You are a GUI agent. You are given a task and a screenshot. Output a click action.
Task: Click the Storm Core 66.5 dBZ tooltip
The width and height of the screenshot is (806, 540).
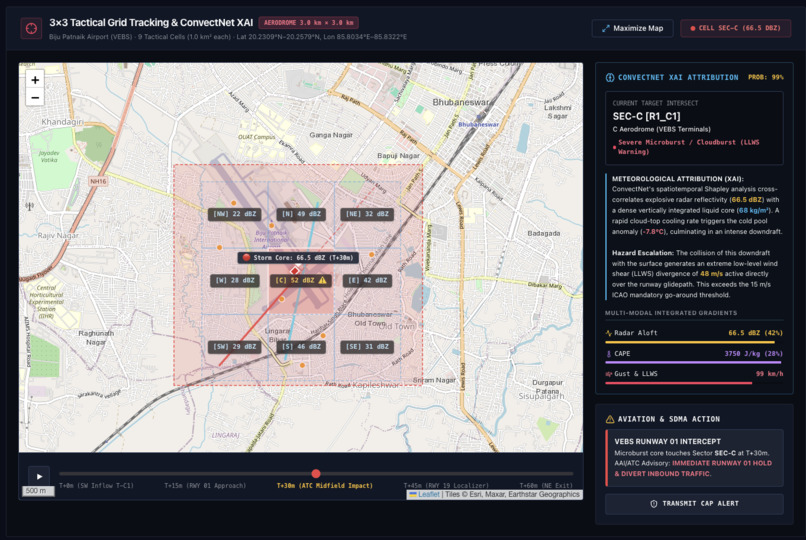(298, 257)
